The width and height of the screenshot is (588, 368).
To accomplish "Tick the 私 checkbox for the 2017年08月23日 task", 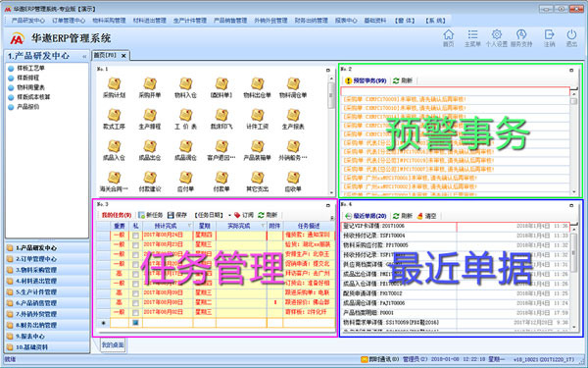I will click(135, 245).
